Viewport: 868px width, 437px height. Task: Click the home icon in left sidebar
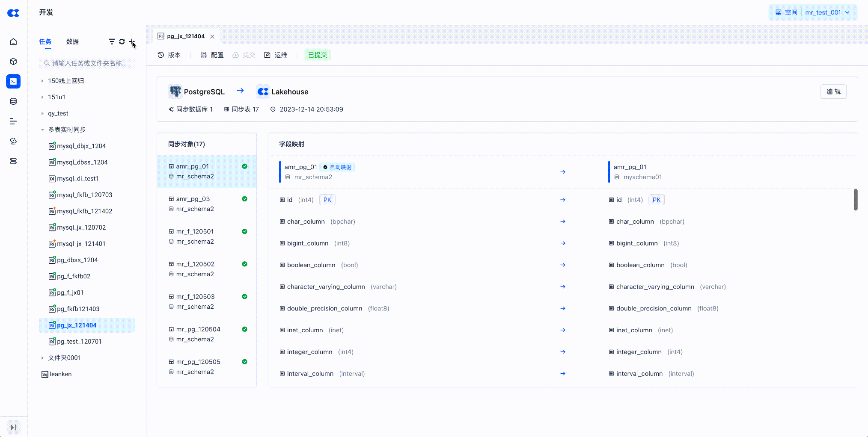[13, 41]
